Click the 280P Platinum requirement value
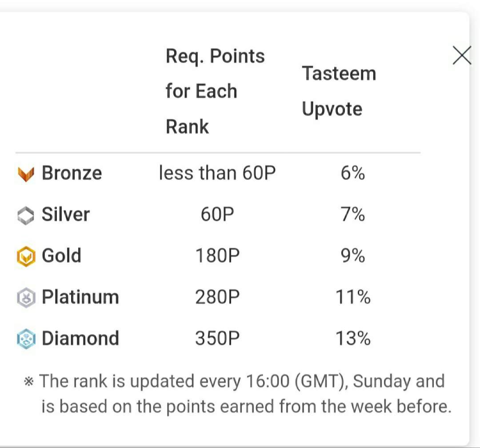The image size is (480, 448). [x=217, y=297]
